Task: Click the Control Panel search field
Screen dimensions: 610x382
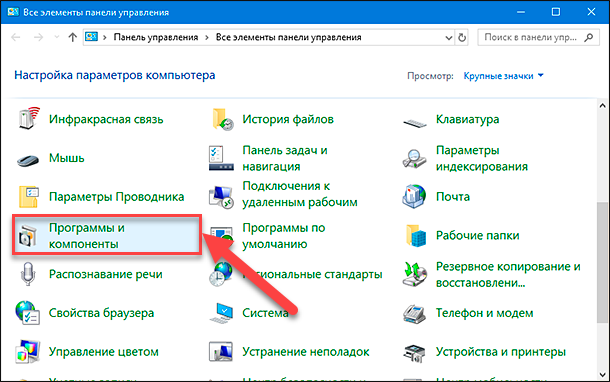Action: [x=538, y=37]
